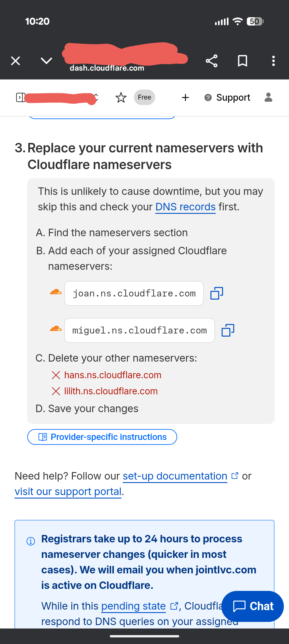Image resolution: width=289 pixels, height=644 pixels.
Task: Copy the miguel.ns.cloudflare.com nameserver
Action: click(x=228, y=330)
